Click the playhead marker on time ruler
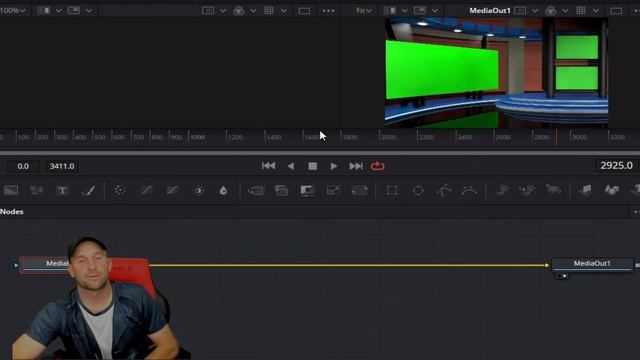Viewport: 640px width, 360px height. pyautogui.click(x=556, y=137)
